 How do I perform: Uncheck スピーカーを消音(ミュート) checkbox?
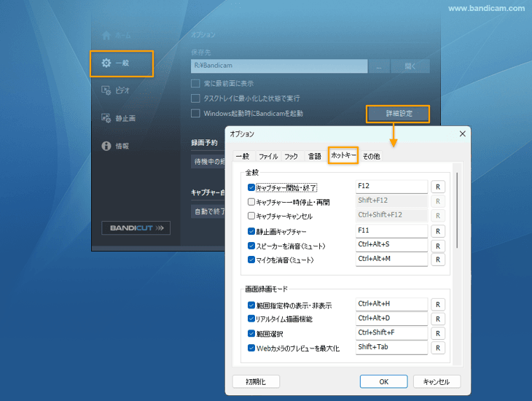coord(251,246)
